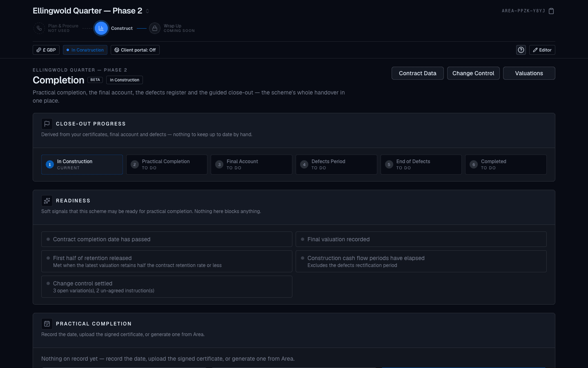Select step 1 In Construction
This screenshot has height=368, width=588.
pos(82,164)
